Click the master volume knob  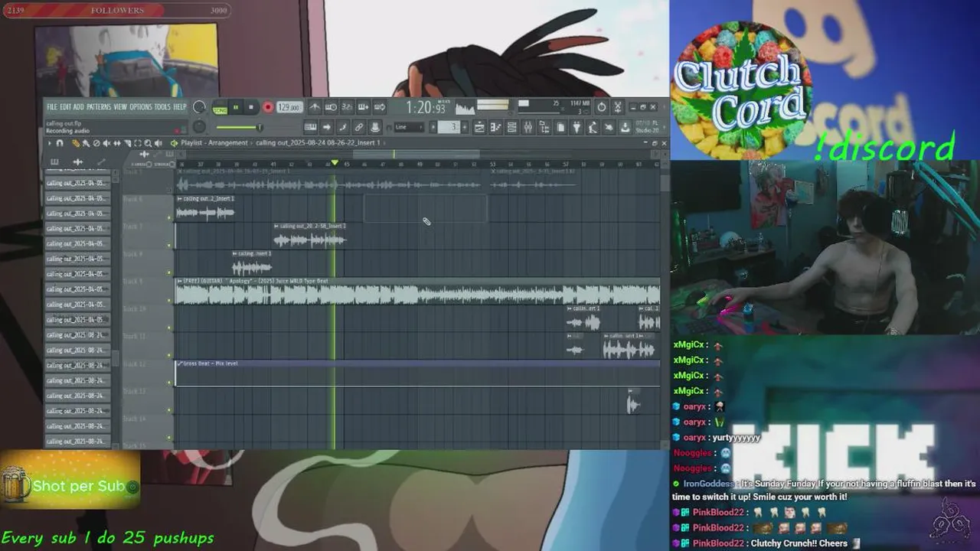coord(199,107)
